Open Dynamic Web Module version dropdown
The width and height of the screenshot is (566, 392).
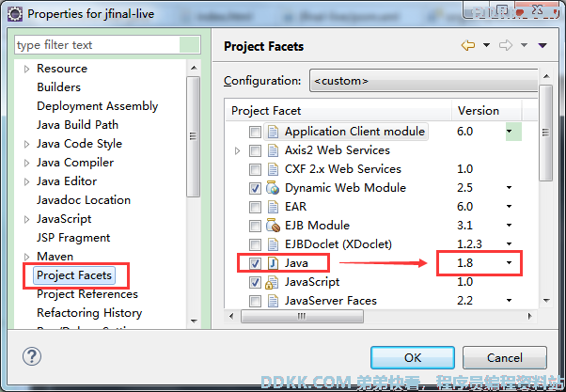pyautogui.click(x=509, y=188)
